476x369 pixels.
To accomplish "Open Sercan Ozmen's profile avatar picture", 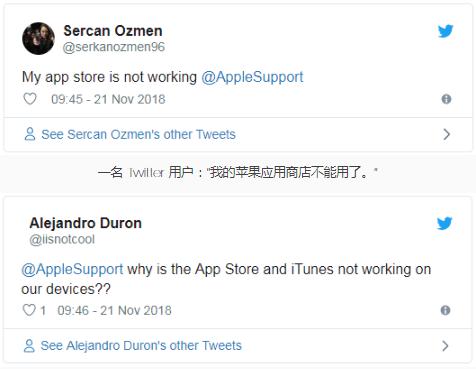I will coord(38,38).
